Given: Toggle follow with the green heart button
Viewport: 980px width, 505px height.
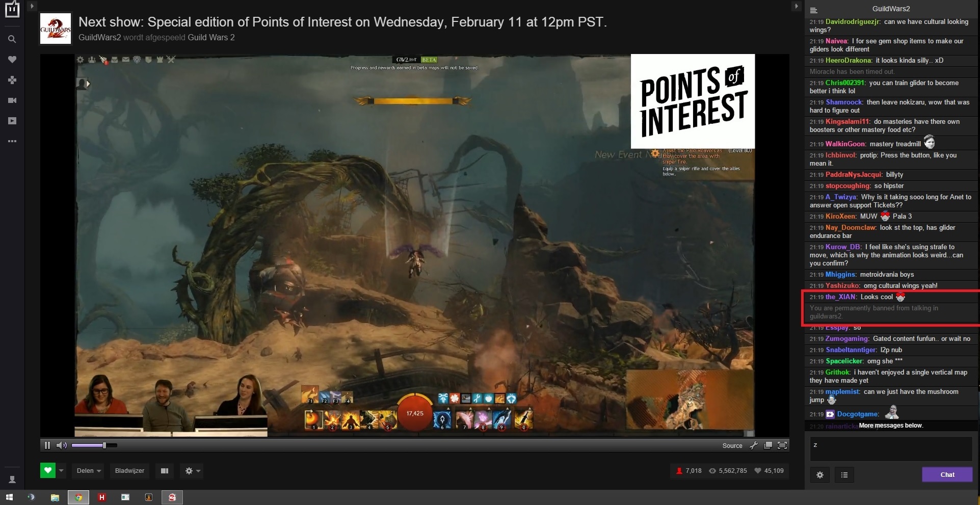Looking at the screenshot, I should click(48, 470).
